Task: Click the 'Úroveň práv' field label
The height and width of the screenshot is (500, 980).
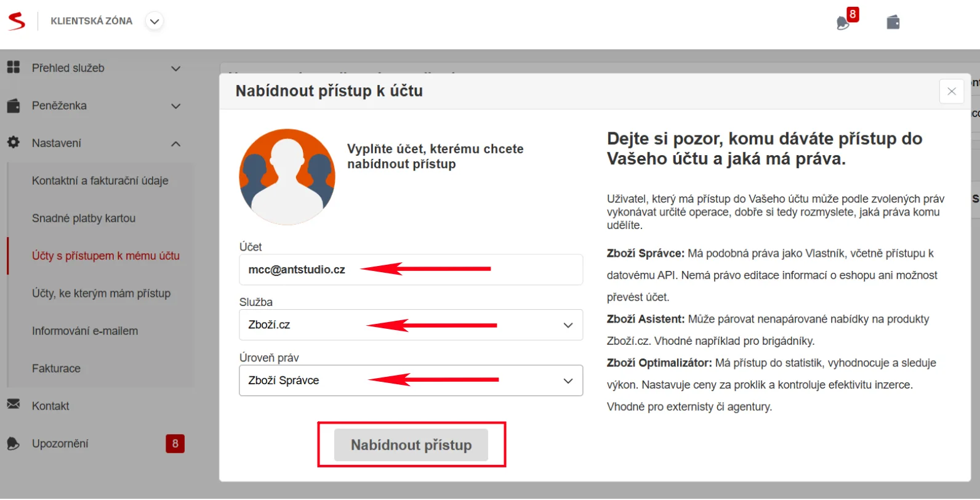Action: pyautogui.click(x=269, y=358)
